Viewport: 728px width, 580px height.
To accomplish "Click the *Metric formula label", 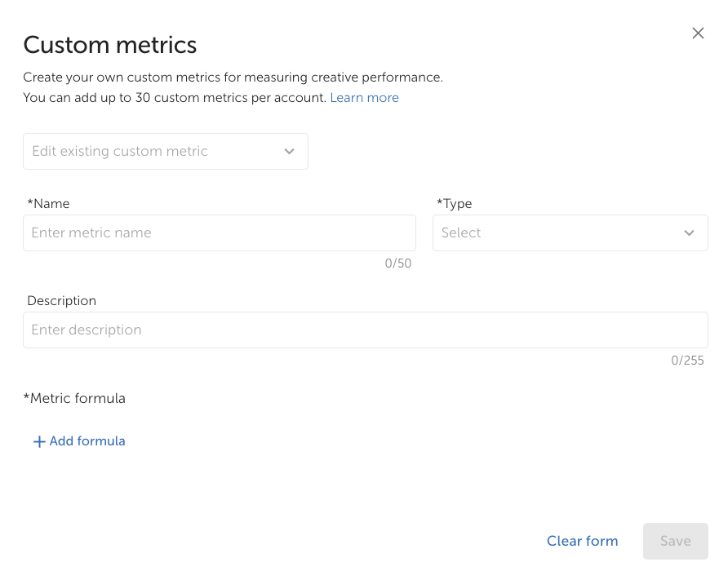I will pyautogui.click(x=75, y=399).
